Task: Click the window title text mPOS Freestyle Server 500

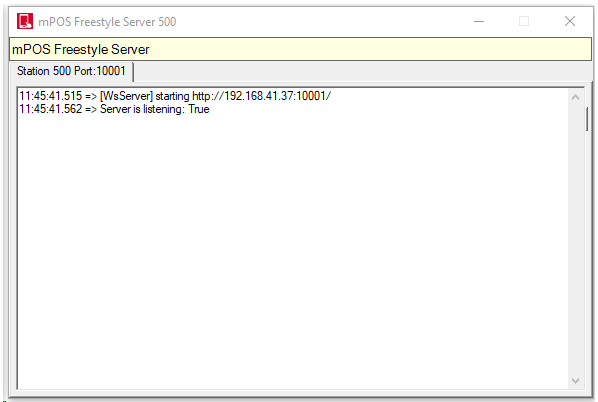Action: pyautogui.click(x=107, y=22)
